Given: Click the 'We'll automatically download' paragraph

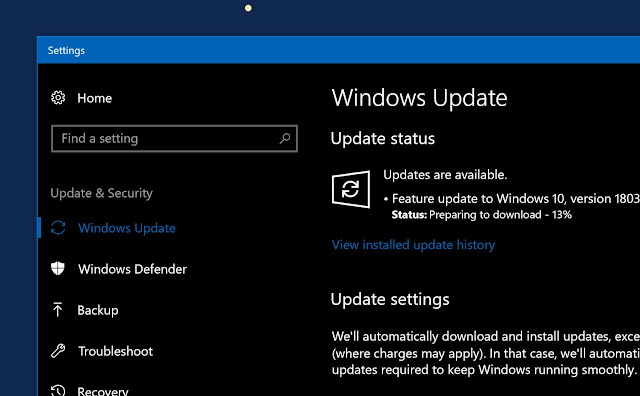Looking at the screenshot, I should (x=486, y=353).
